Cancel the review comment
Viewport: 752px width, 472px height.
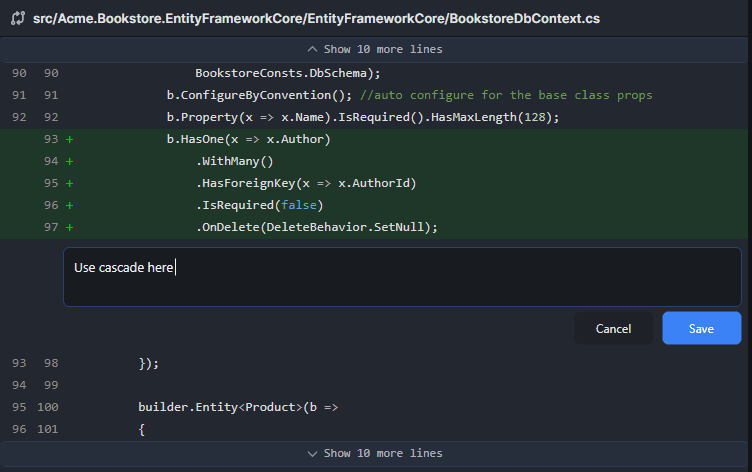tap(613, 329)
